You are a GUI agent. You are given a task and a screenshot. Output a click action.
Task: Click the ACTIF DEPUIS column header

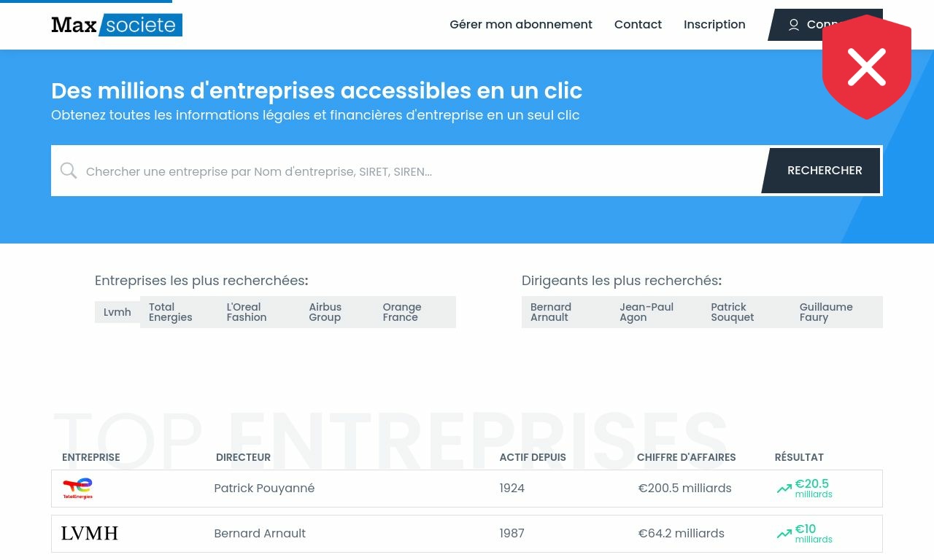533,457
